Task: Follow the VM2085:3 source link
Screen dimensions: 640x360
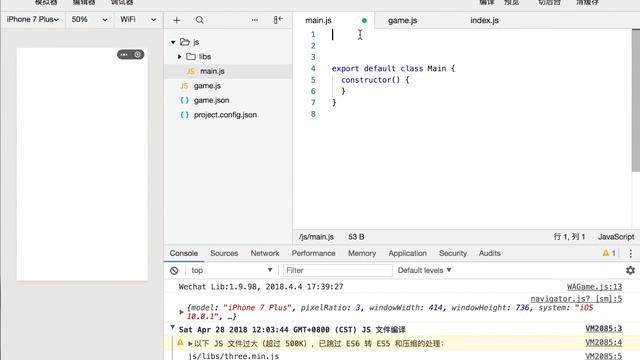Action: (x=604, y=329)
